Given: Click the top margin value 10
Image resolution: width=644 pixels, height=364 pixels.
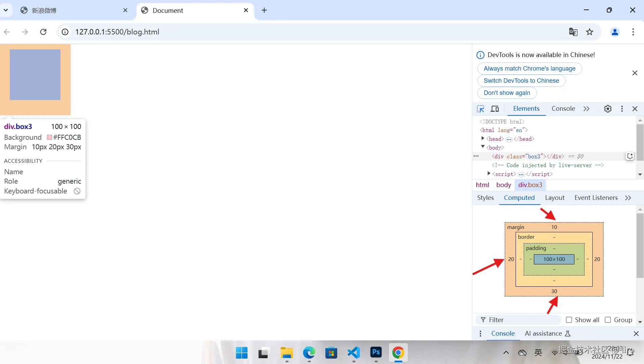Looking at the screenshot, I should 554,227.
